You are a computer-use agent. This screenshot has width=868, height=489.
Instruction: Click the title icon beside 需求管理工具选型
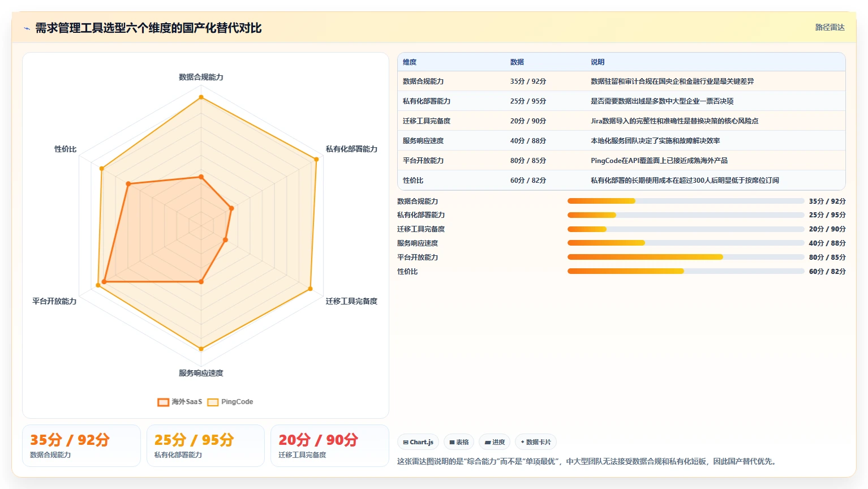(27, 28)
